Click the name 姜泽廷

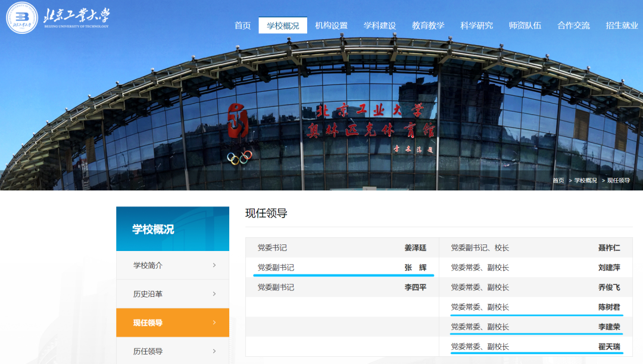point(416,247)
